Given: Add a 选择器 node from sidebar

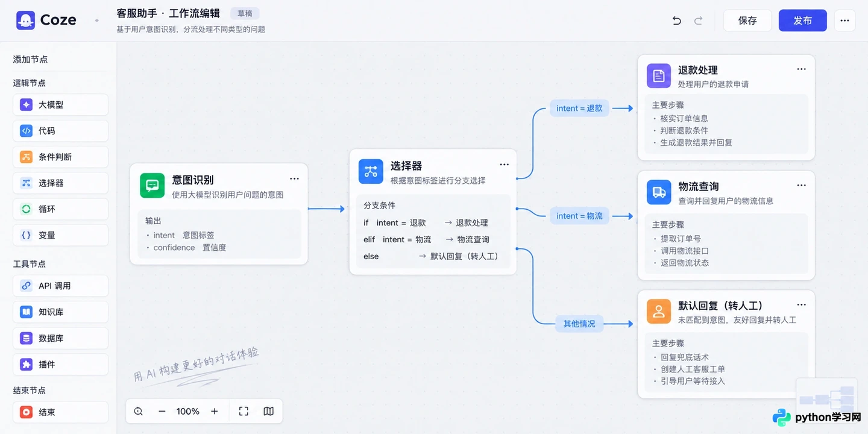Looking at the screenshot, I should coord(60,183).
